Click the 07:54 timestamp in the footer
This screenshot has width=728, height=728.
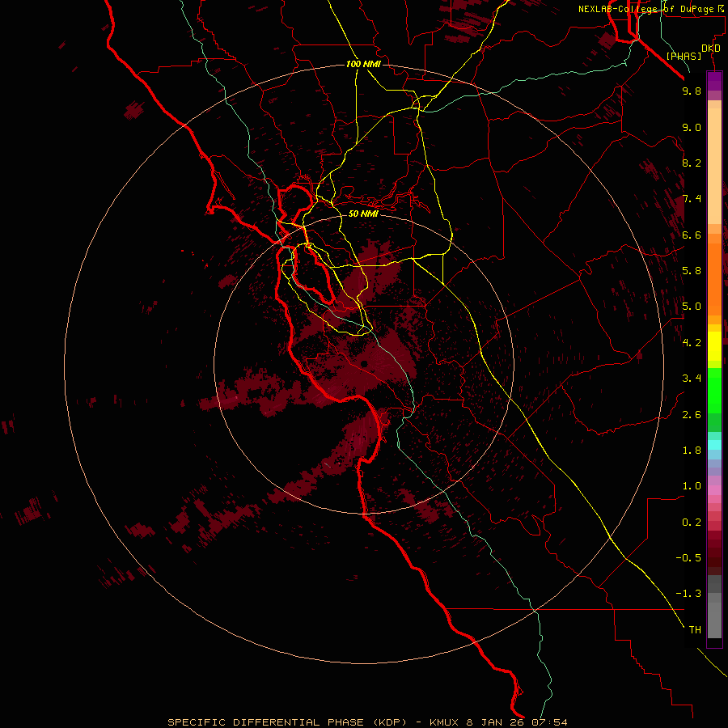550,722
